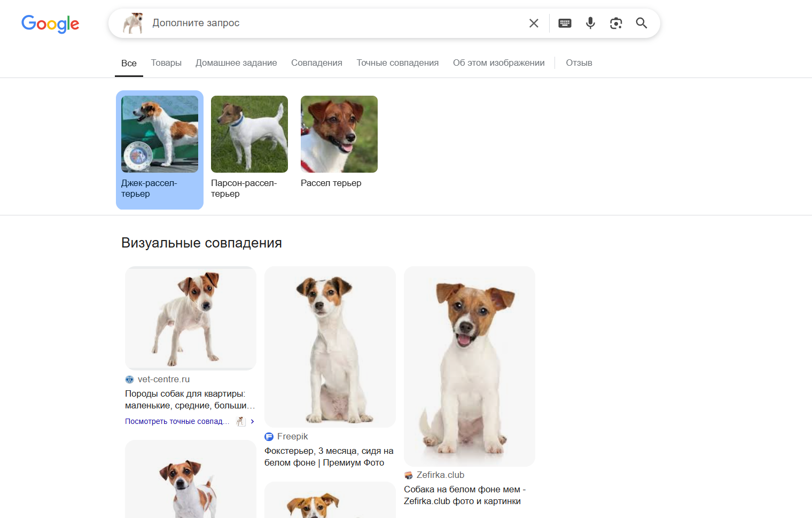Select the Точные совпадения tab

397,63
